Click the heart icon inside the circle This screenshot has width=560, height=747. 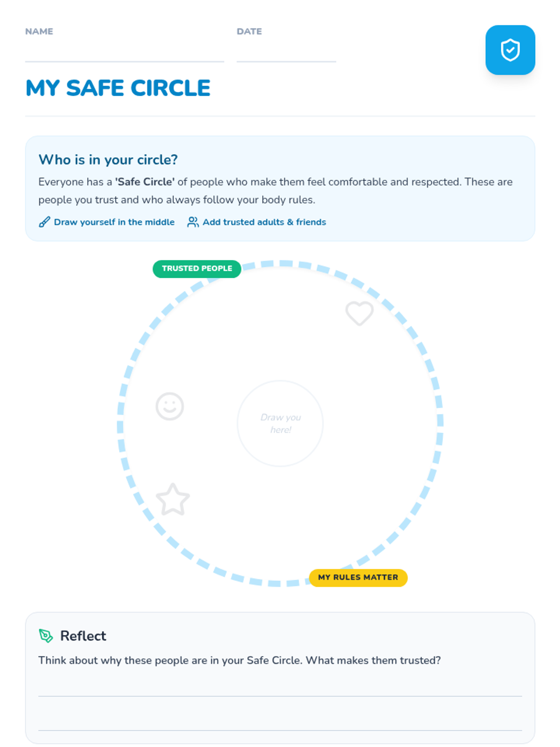(x=359, y=313)
